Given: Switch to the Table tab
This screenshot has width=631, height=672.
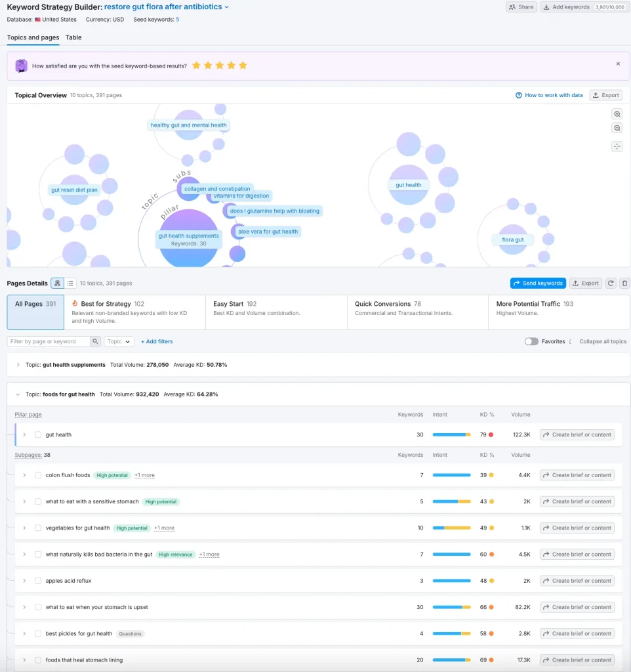Looking at the screenshot, I should [73, 37].
